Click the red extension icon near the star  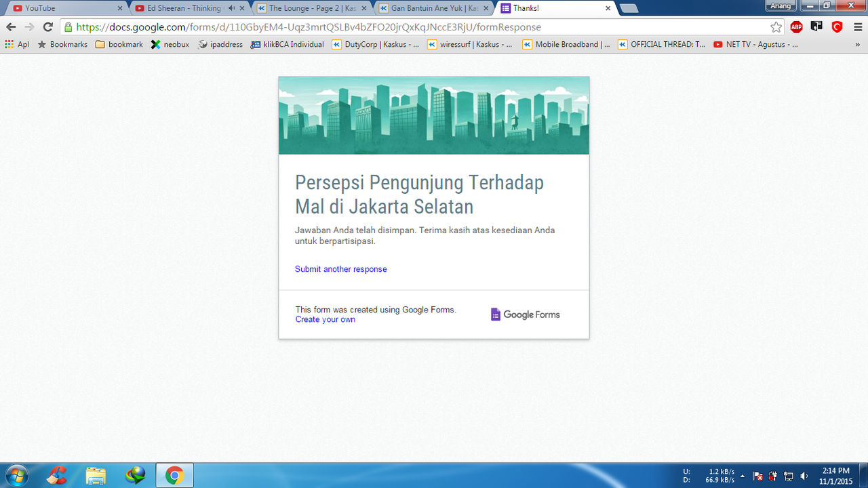[x=837, y=27]
